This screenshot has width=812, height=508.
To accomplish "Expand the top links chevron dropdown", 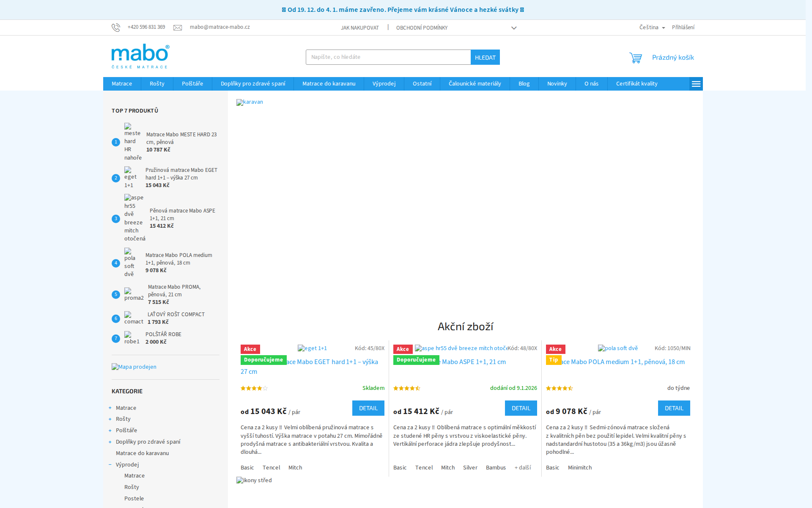I will pyautogui.click(x=514, y=28).
